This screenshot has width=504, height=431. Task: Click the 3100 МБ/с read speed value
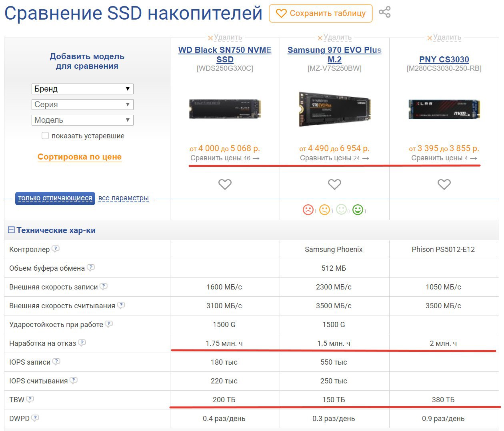pyautogui.click(x=224, y=306)
